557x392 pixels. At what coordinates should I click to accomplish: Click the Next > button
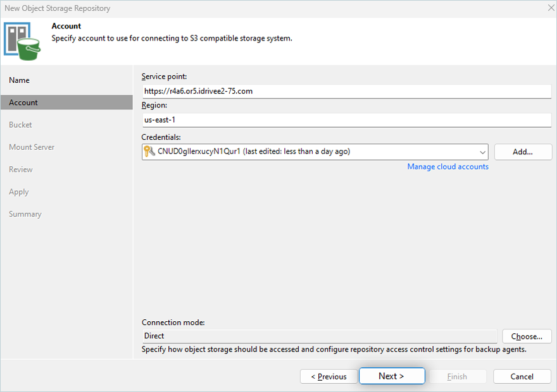[x=391, y=376]
